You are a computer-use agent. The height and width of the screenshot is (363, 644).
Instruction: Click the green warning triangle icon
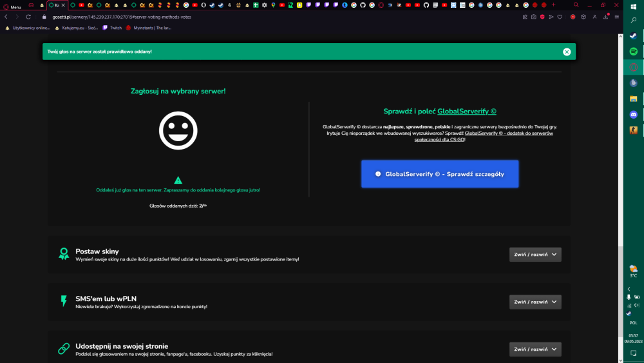click(178, 180)
